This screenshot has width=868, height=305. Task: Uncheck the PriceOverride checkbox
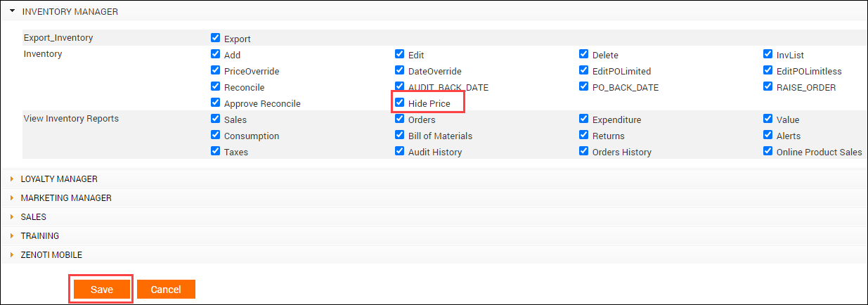(x=216, y=70)
